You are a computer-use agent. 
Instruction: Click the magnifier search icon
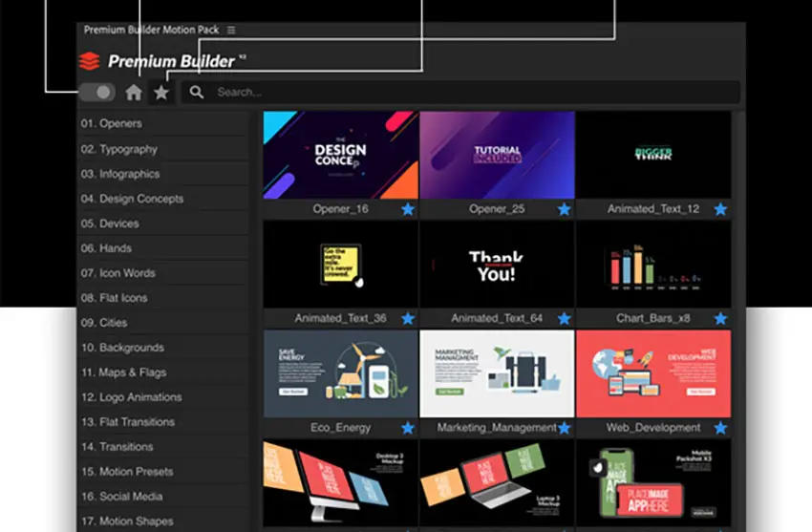tap(196, 92)
